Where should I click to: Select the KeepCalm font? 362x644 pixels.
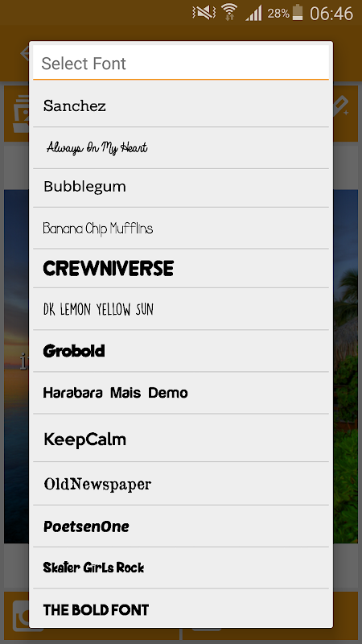click(181, 438)
